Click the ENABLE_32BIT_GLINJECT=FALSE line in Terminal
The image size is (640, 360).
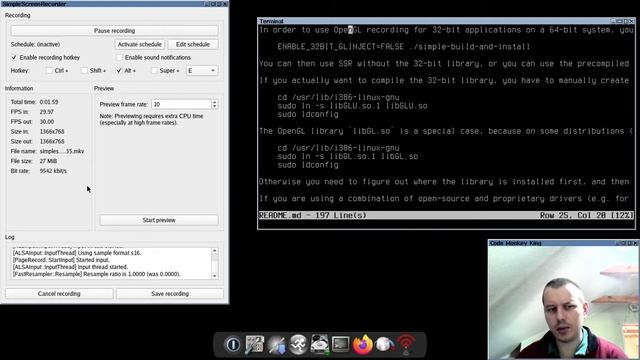tap(404, 47)
